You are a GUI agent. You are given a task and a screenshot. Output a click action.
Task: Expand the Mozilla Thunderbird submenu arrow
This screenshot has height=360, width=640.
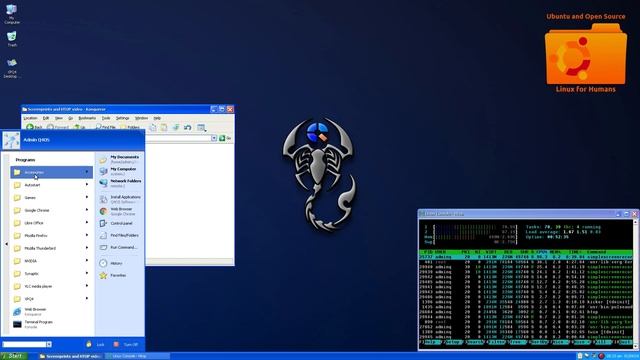tap(87, 248)
